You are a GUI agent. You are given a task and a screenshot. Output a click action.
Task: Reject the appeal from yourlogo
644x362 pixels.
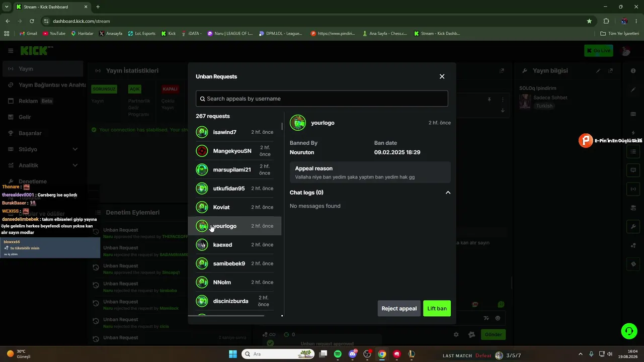pos(399,308)
